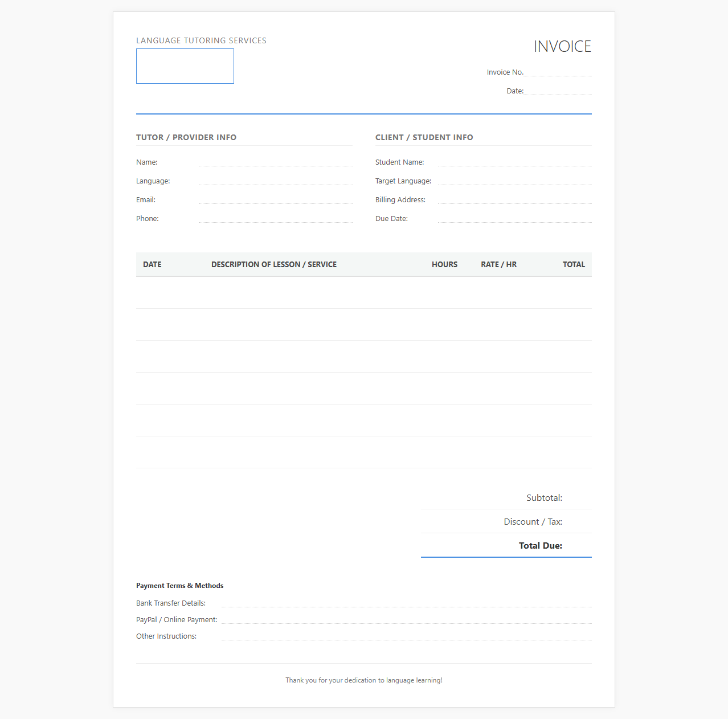Click the Bank Transfer Details line
Screen dimensions: 728x719
(407, 603)
